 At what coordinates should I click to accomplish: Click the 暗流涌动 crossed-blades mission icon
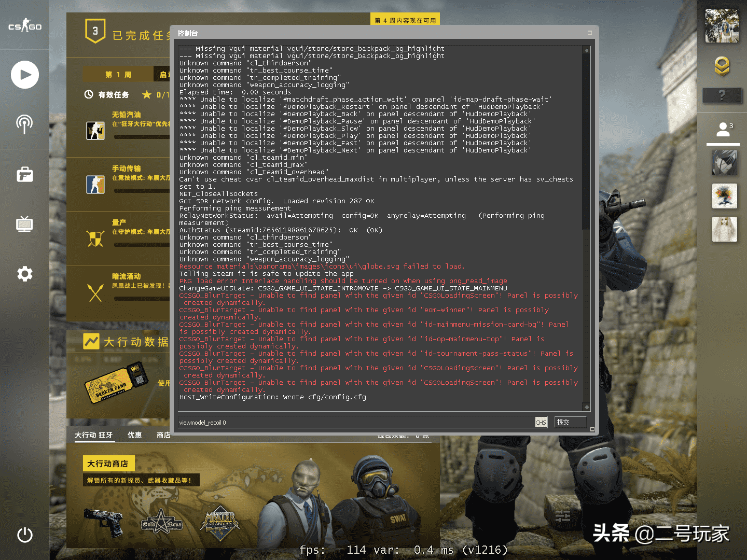95,292
